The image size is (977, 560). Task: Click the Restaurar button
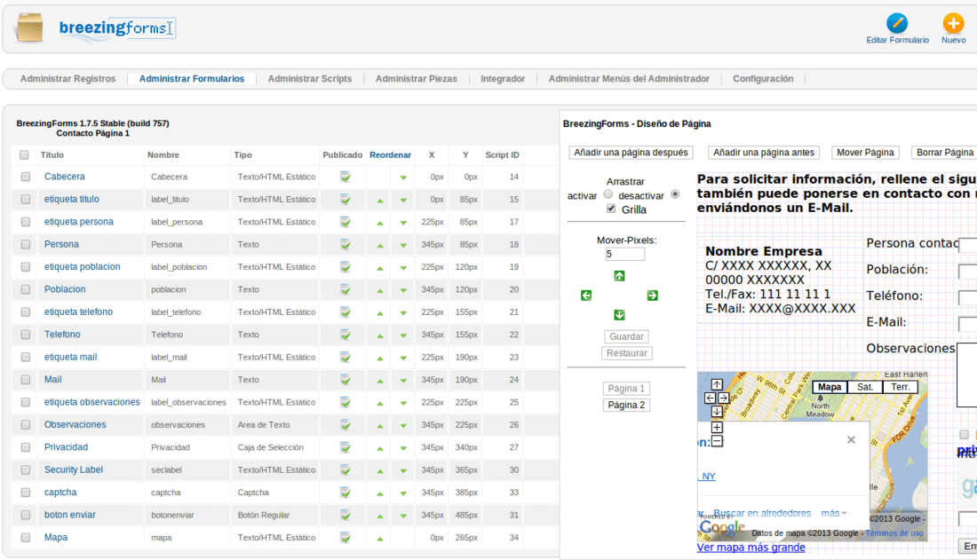626,353
